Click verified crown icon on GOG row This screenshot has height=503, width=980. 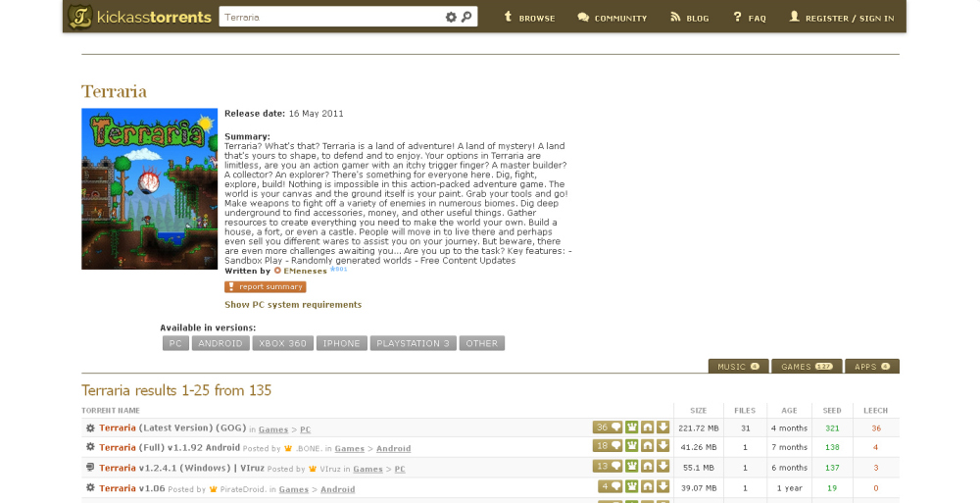point(632,428)
